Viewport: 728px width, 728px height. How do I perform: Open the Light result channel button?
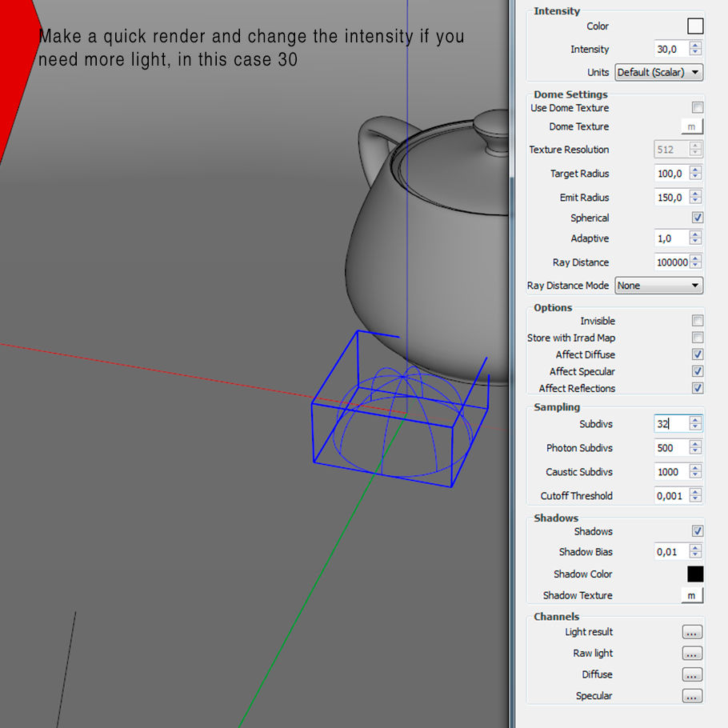coord(692,632)
